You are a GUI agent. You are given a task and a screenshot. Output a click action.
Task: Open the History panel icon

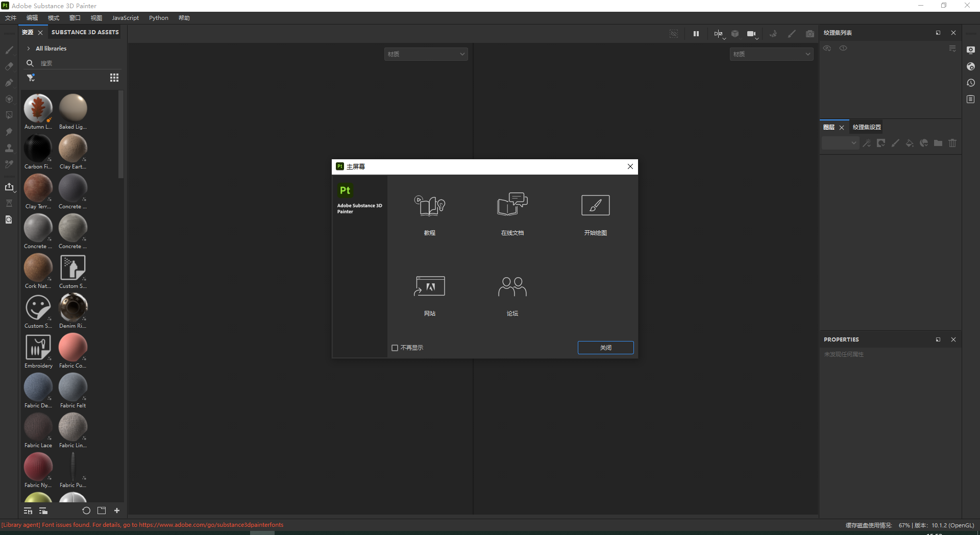(971, 83)
